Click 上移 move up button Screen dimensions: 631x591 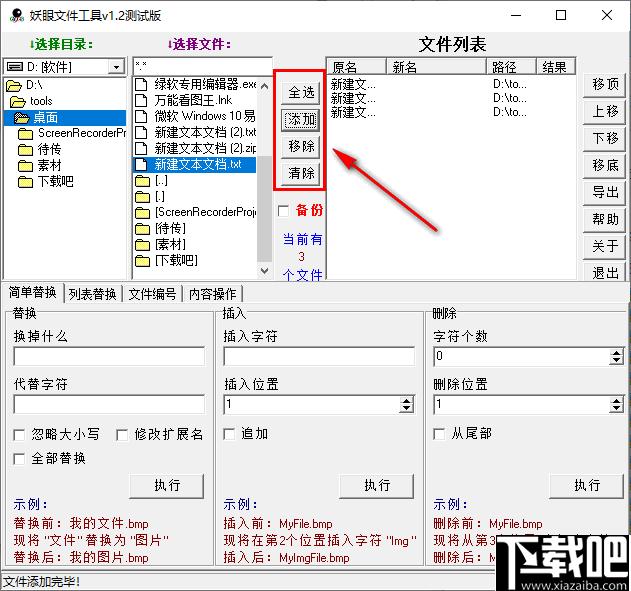[x=604, y=111]
